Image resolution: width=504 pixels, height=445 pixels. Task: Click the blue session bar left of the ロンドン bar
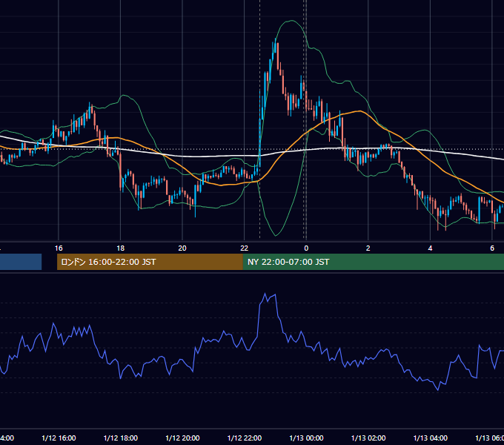click(x=21, y=262)
